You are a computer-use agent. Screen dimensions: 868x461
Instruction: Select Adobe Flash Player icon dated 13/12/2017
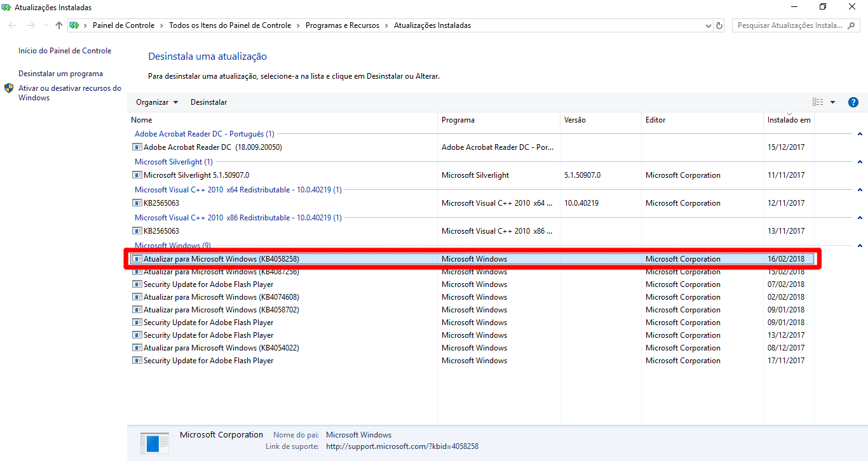[137, 335]
